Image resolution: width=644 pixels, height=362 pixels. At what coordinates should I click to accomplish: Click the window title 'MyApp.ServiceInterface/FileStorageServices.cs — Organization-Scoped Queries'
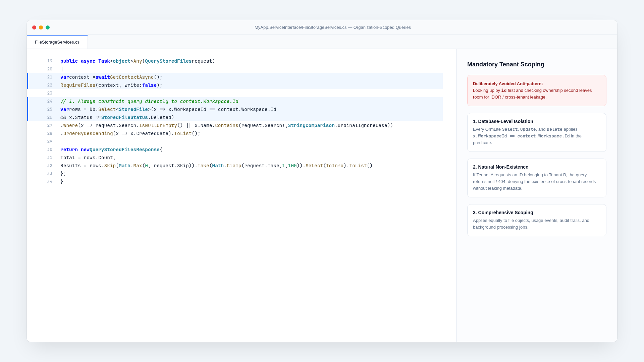[x=332, y=27]
